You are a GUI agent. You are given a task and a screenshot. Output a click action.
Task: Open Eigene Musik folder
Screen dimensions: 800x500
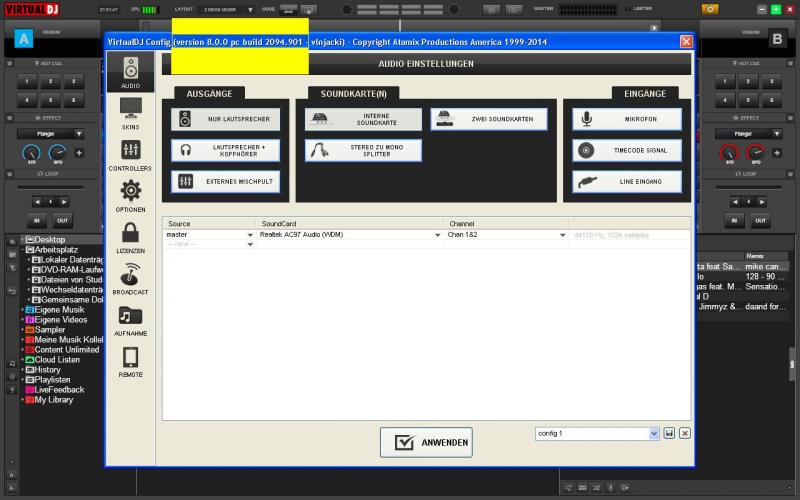tap(59, 310)
